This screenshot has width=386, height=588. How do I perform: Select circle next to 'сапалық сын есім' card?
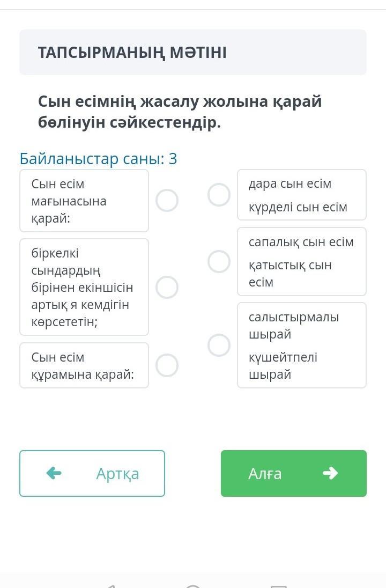pos(219,261)
